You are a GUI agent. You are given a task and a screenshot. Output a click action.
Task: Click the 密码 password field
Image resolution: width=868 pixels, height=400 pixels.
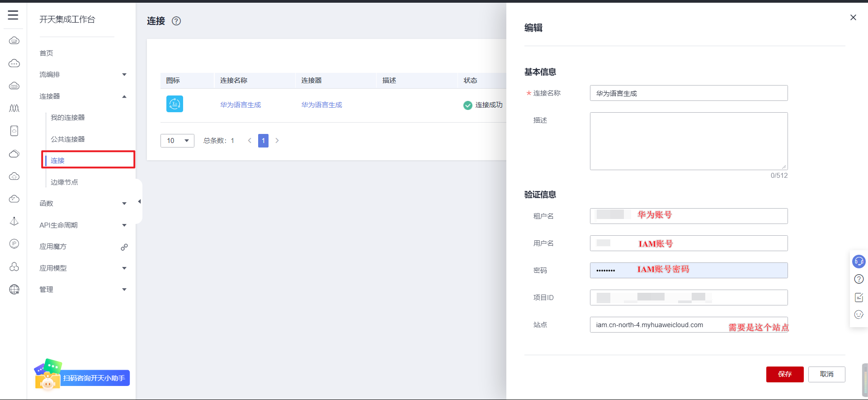689,270
